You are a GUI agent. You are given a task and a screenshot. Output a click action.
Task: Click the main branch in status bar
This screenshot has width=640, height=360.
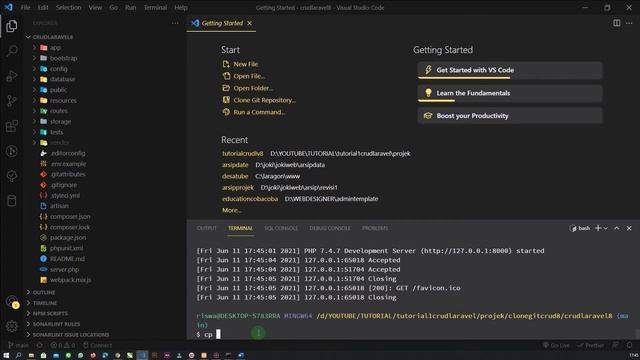[18, 345]
